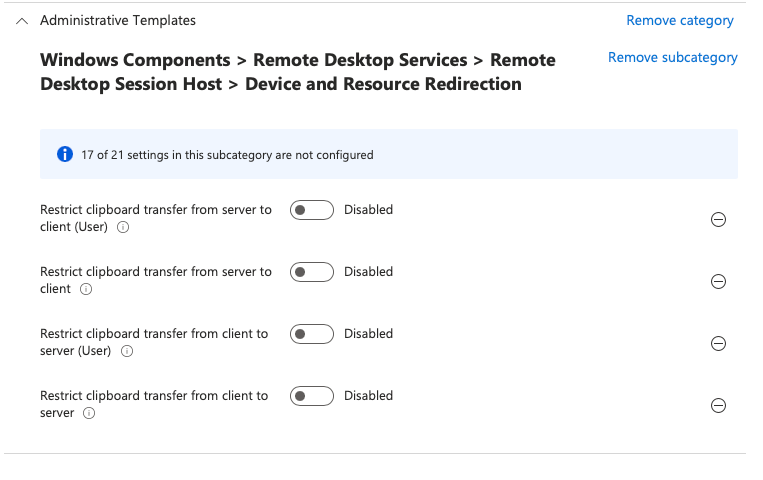Screen dimensions: 763x480
Task: Enable client to server restriction without (User)
Action: click(x=311, y=396)
